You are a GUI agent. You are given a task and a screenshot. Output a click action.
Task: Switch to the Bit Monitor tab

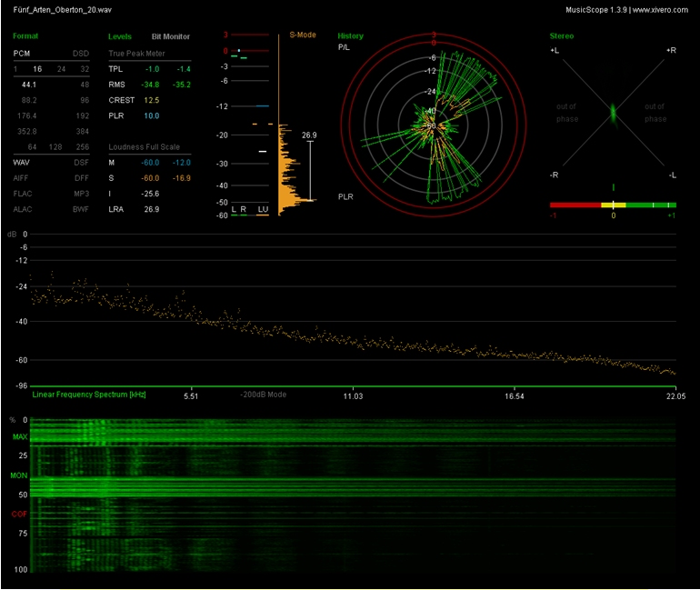point(171,36)
